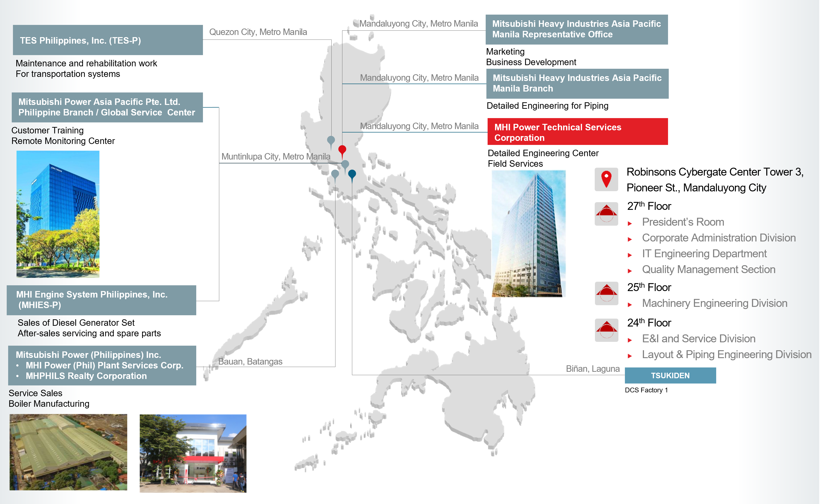Click the 'Remote Monitoring Center' text
The image size is (830, 504).
click(x=63, y=141)
